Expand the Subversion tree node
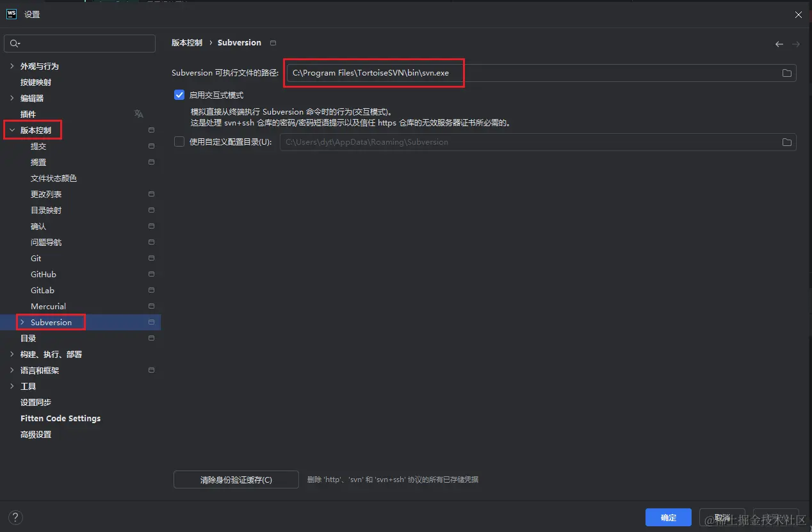Viewport: 812px width, 532px height. click(22, 322)
